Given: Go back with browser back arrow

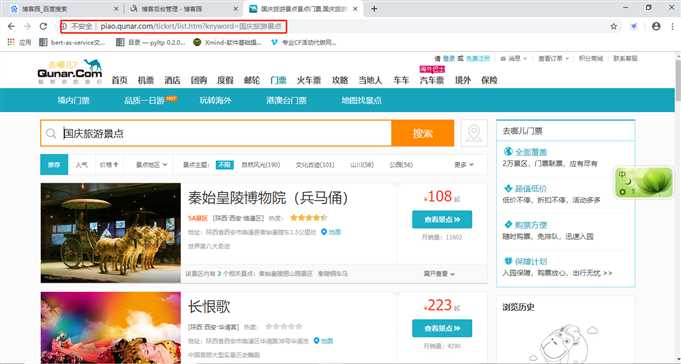Looking at the screenshot, I should tap(11, 26).
